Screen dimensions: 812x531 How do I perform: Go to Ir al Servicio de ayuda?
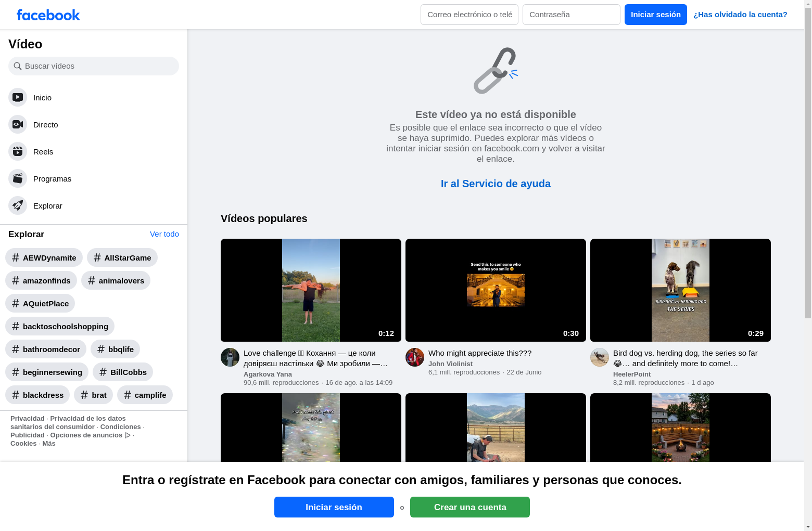pos(496,184)
